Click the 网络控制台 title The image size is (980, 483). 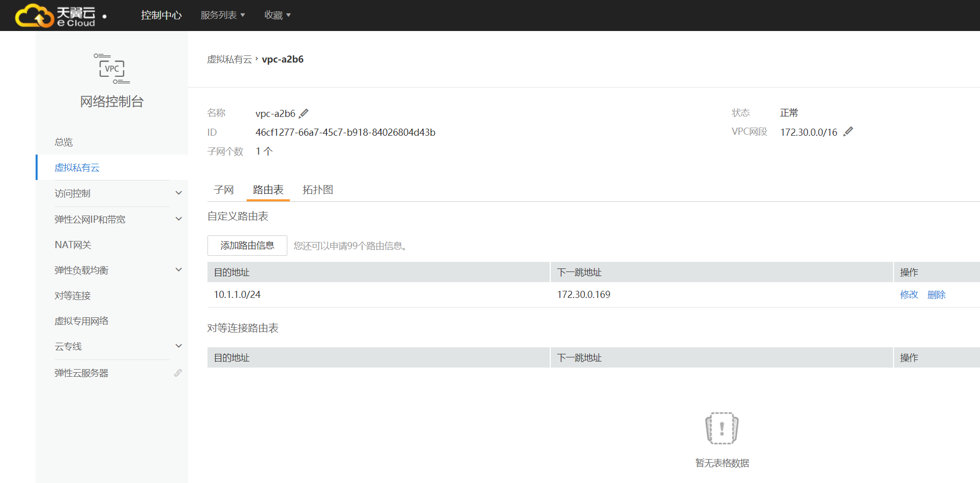coord(112,102)
